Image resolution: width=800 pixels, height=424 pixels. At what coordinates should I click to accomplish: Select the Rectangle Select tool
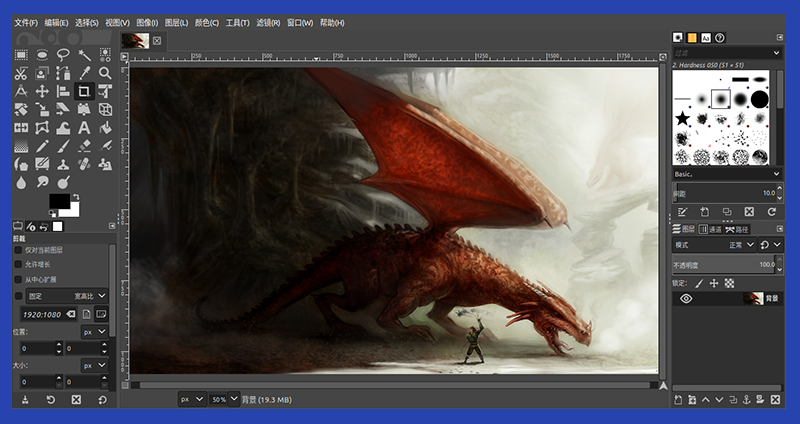(x=20, y=55)
